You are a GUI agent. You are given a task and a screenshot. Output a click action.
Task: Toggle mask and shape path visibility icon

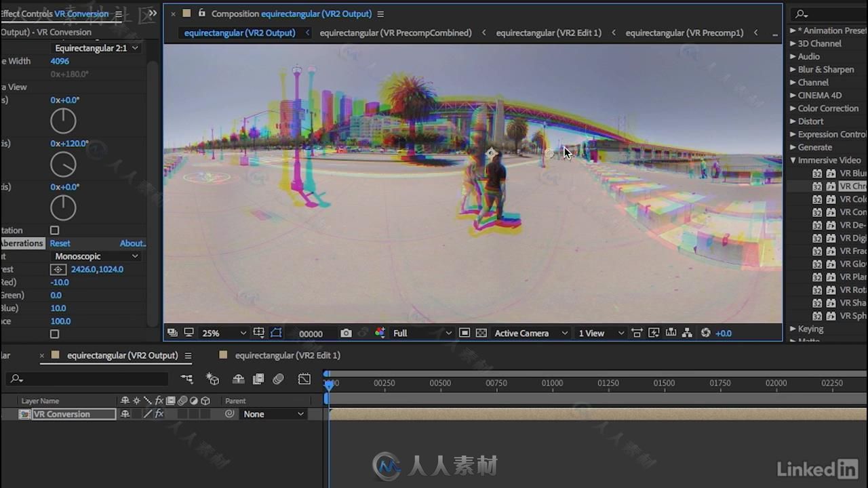(276, 333)
